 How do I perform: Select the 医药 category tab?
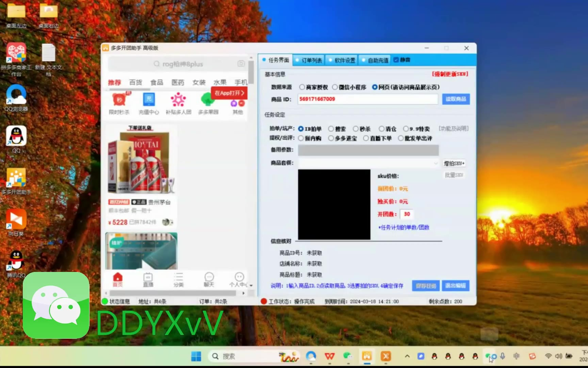[178, 82]
